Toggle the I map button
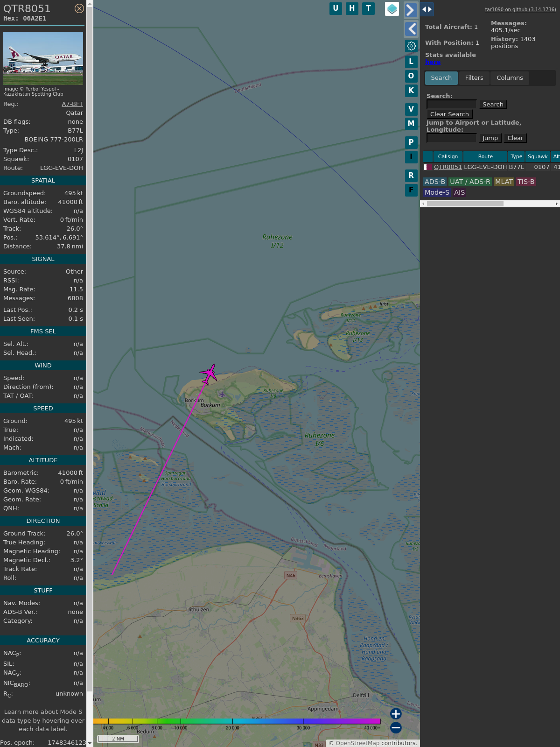The height and width of the screenshot is (747, 560). [x=411, y=157]
